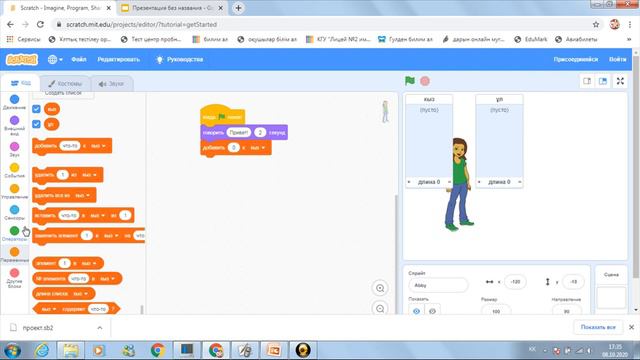The width and height of the screenshot is (640, 360).
Task: Toggle first list monitor checkbox
Action: [36, 109]
